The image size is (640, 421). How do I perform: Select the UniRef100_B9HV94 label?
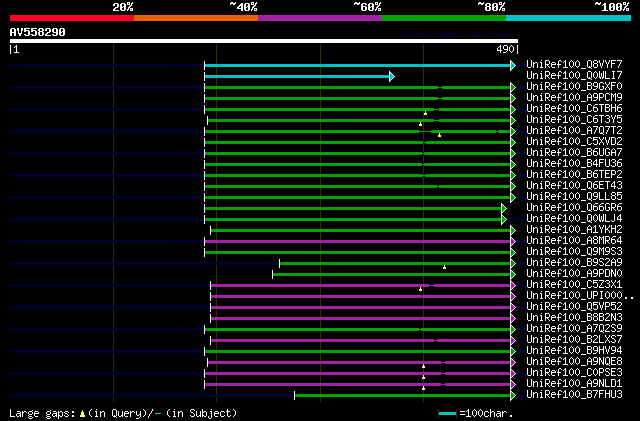coord(574,351)
